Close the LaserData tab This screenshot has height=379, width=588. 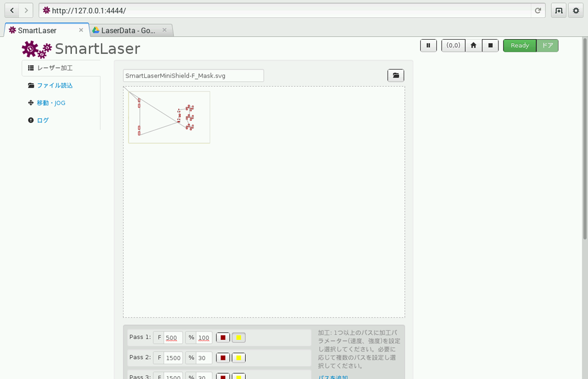tap(164, 30)
